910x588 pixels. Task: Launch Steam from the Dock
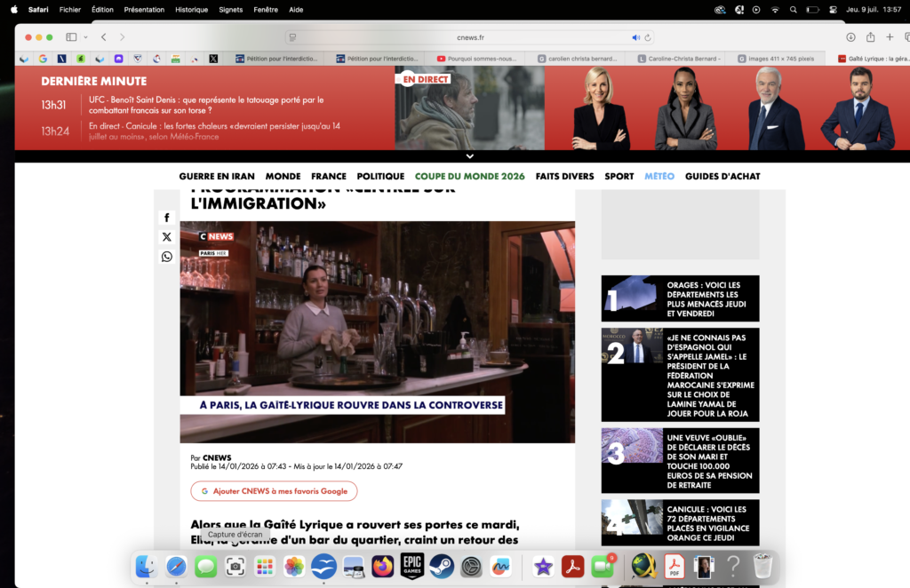tap(442, 566)
